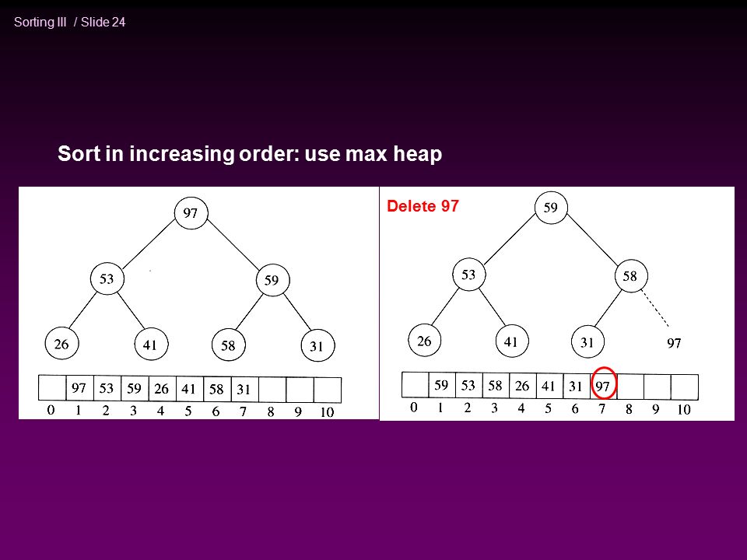
Task: Click node 53 in the Delete 97 tree
Action: (468, 275)
